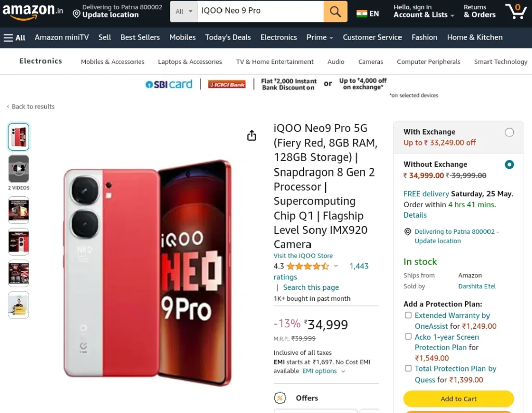Click the search field containing IQOO Neo 9 Pro
This screenshot has height=413, width=532.
[260, 11]
